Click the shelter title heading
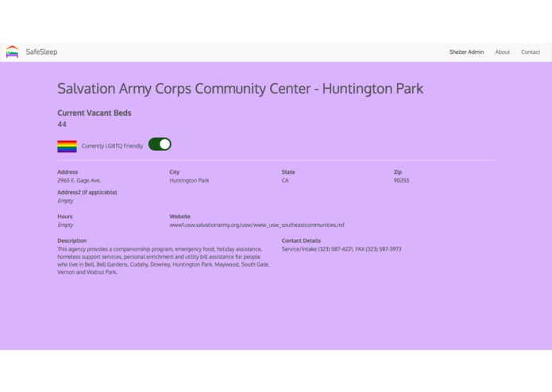552x392 pixels. pos(241,88)
